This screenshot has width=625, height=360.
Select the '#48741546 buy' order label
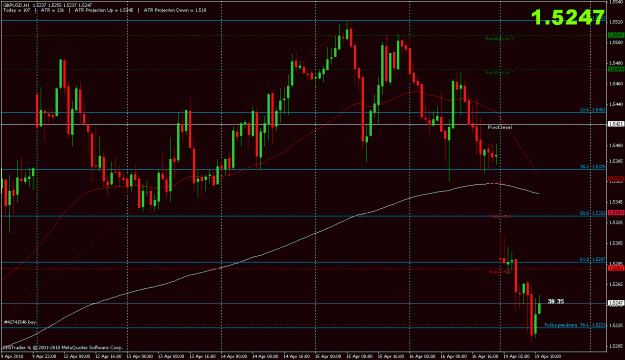pyautogui.click(x=20, y=322)
